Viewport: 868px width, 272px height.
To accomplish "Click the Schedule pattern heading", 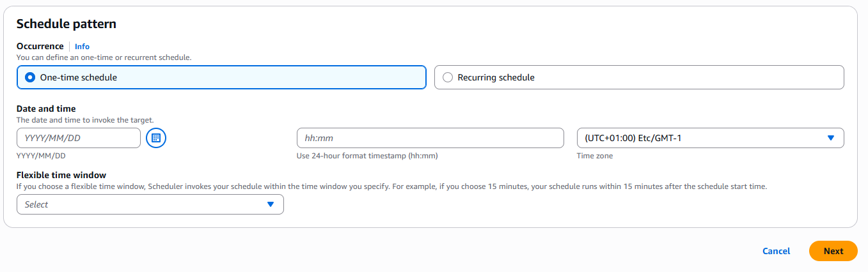I will 67,24.
